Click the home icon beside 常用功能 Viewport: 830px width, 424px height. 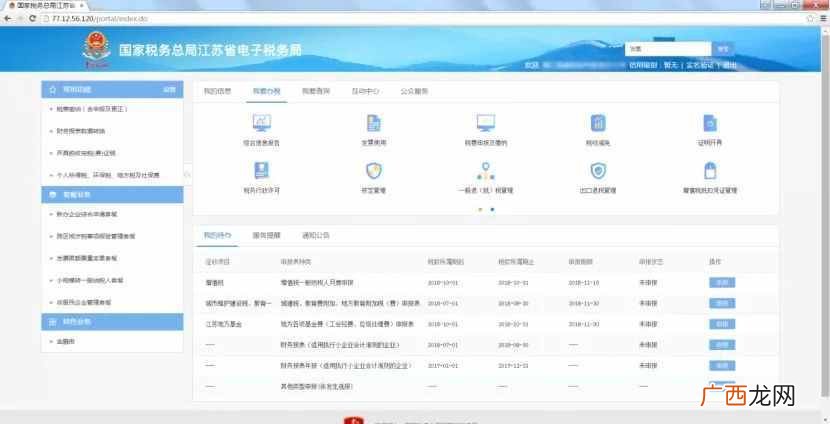pos(52,90)
